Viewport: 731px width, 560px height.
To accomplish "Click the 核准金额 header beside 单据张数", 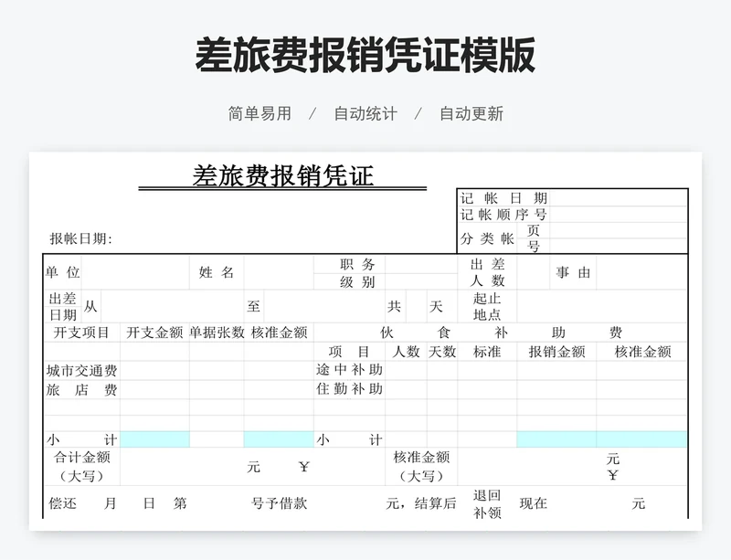I will [x=279, y=333].
